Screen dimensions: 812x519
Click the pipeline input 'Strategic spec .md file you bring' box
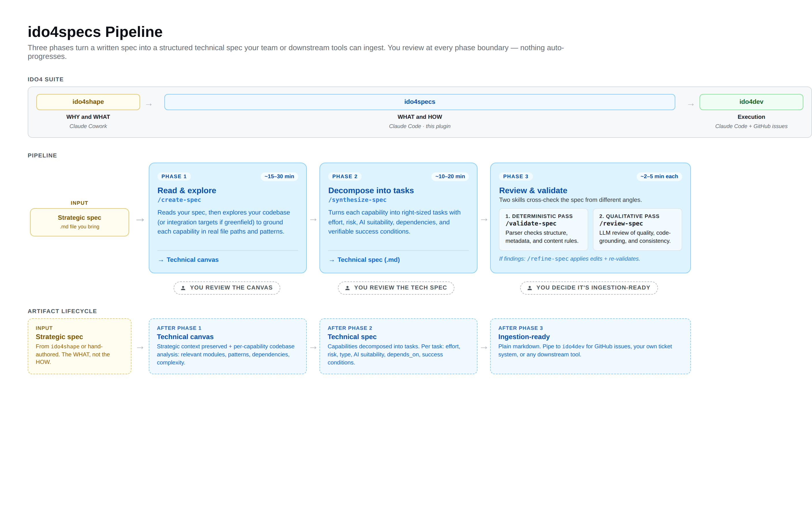pyautogui.click(x=80, y=222)
